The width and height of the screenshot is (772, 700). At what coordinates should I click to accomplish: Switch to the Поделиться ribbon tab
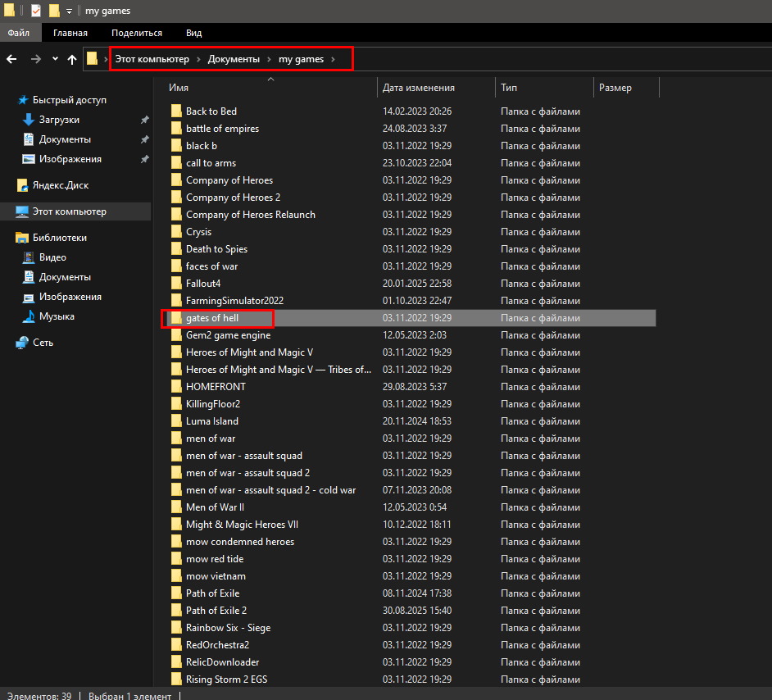tap(137, 33)
